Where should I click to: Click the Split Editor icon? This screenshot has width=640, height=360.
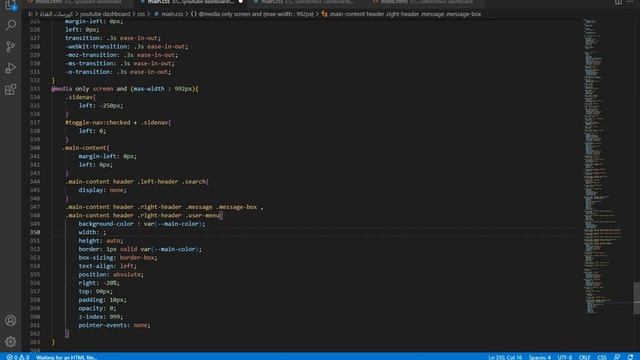tap(618, 2)
